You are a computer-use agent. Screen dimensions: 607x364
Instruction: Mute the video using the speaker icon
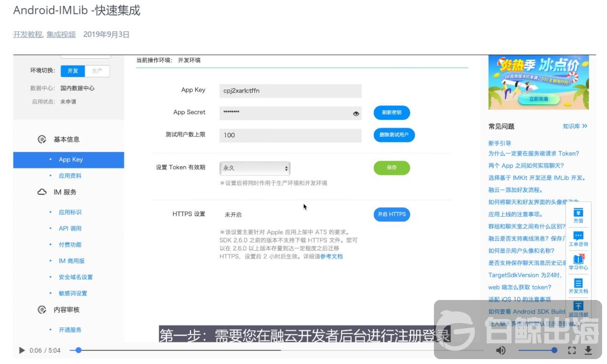coord(500,350)
